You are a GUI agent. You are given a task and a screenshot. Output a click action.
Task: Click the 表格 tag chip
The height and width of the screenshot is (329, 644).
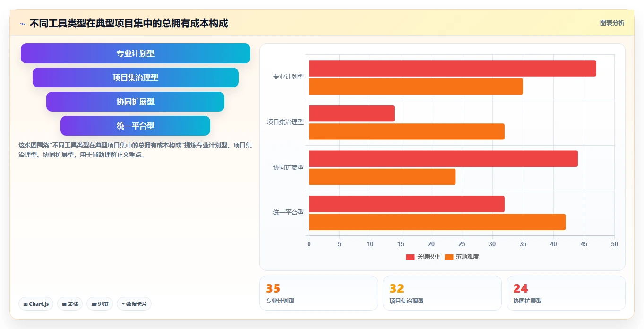pos(70,304)
